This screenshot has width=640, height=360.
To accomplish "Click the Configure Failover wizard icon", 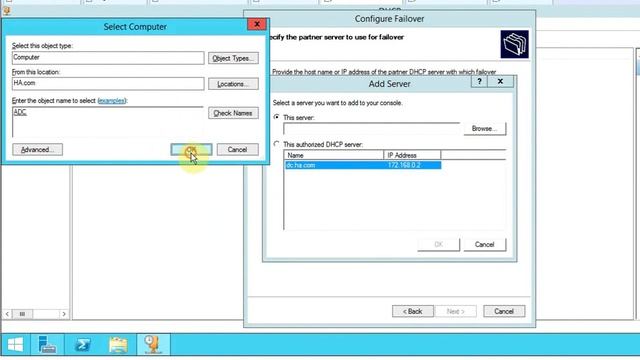I will [x=514, y=44].
